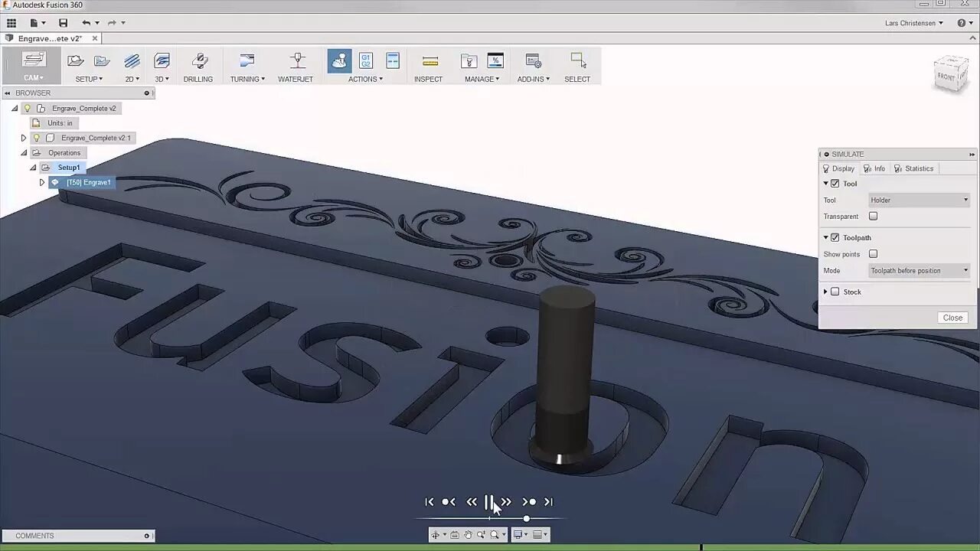Open the Tool Holder dropdown
Screen dimensions: 980x551
click(x=920, y=201)
